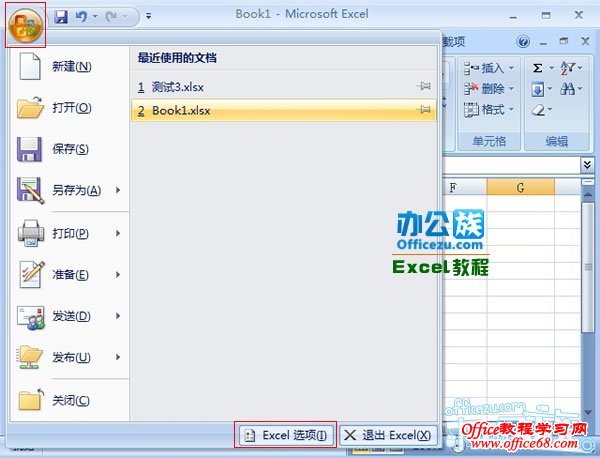Expand the formula bar with double chevron
600x458 pixels.
tap(587, 165)
